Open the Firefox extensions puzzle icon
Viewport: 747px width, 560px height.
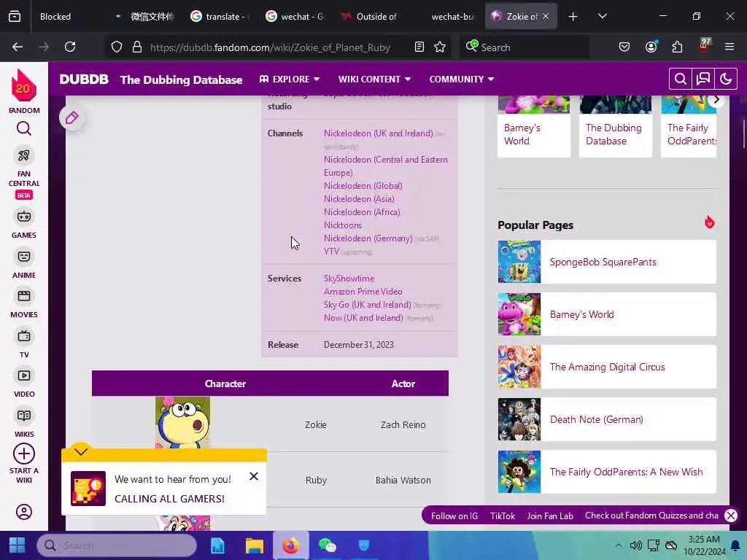pyautogui.click(x=677, y=47)
